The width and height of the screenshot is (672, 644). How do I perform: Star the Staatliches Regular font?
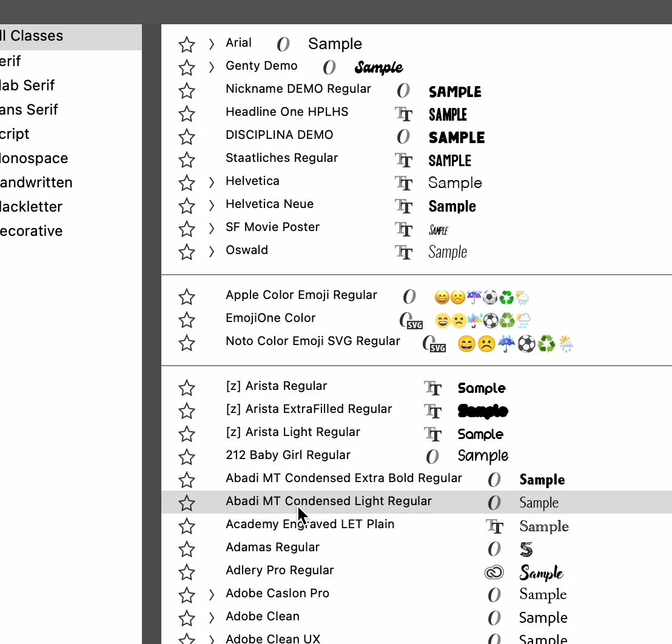click(x=186, y=160)
